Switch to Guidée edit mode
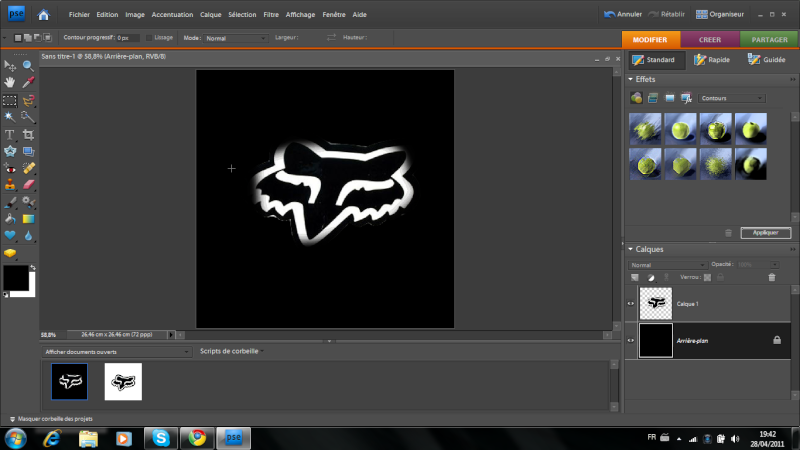 pyautogui.click(x=767, y=60)
